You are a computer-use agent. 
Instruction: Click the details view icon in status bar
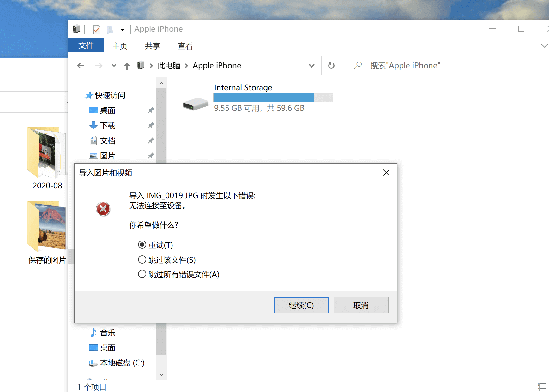coord(542,387)
